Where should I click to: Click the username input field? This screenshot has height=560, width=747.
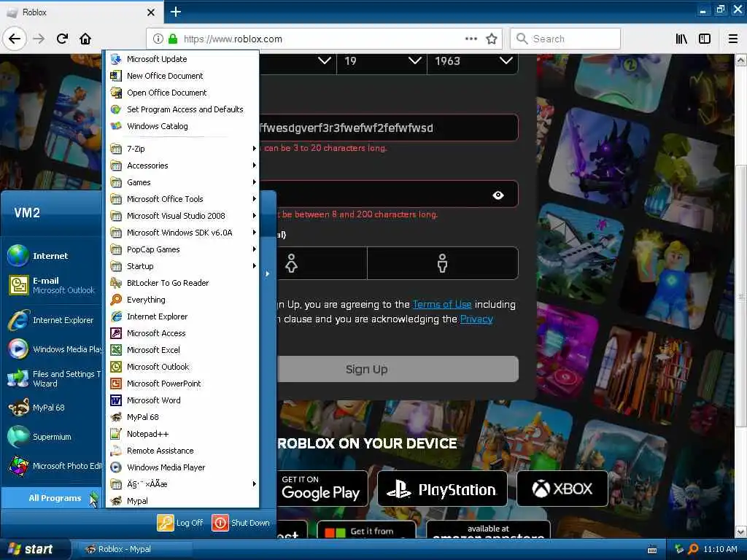[x=388, y=128]
